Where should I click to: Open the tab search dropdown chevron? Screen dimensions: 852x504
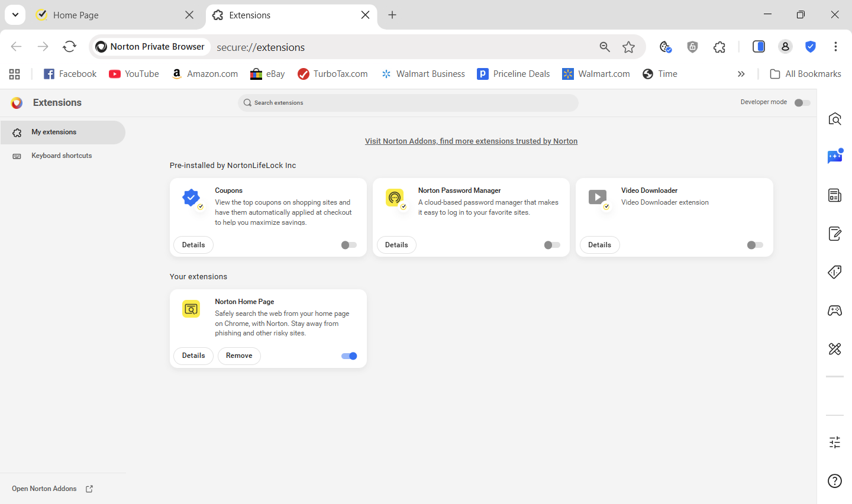pyautogui.click(x=15, y=15)
